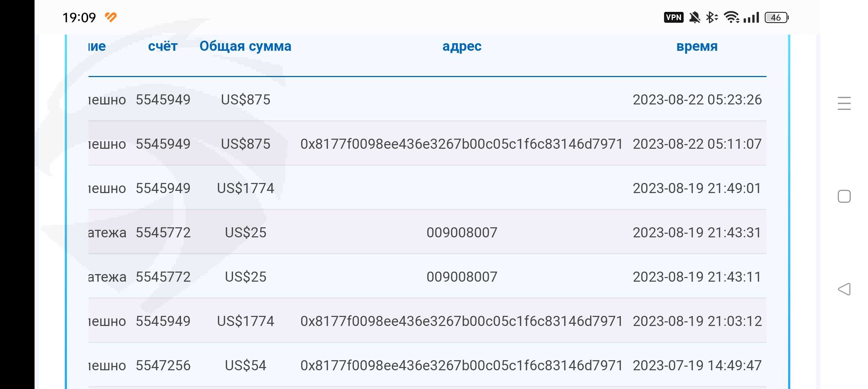Tap the 19:09 clock in status bar
Image resolution: width=868 pixels, height=389 pixels.
(x=79, y=17)
